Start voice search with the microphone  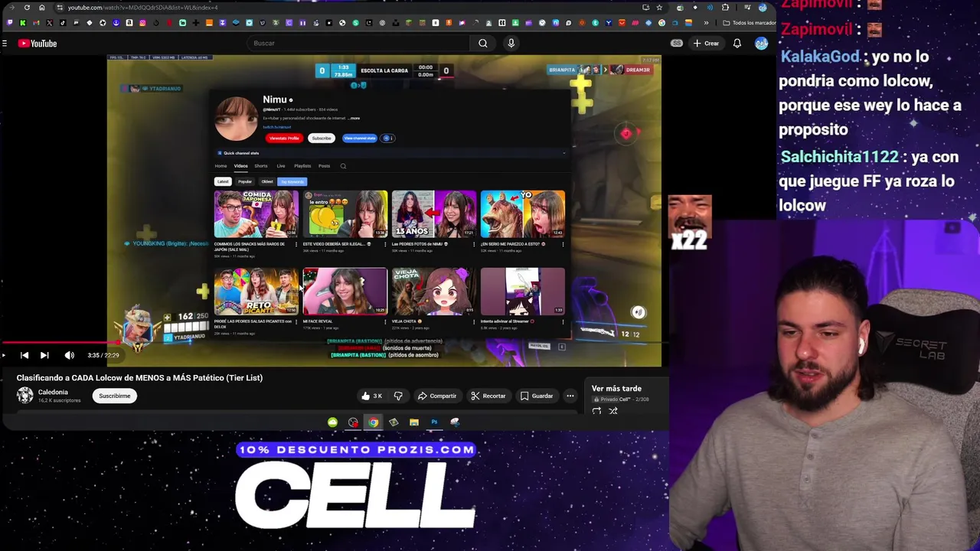(x=511, y=44)
